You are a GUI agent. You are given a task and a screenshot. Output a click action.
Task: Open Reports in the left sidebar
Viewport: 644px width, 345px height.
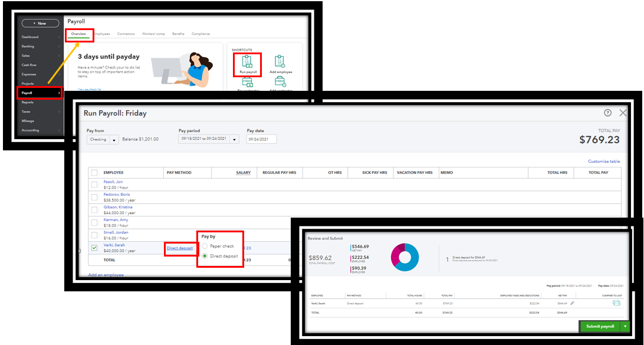point(28,102)
